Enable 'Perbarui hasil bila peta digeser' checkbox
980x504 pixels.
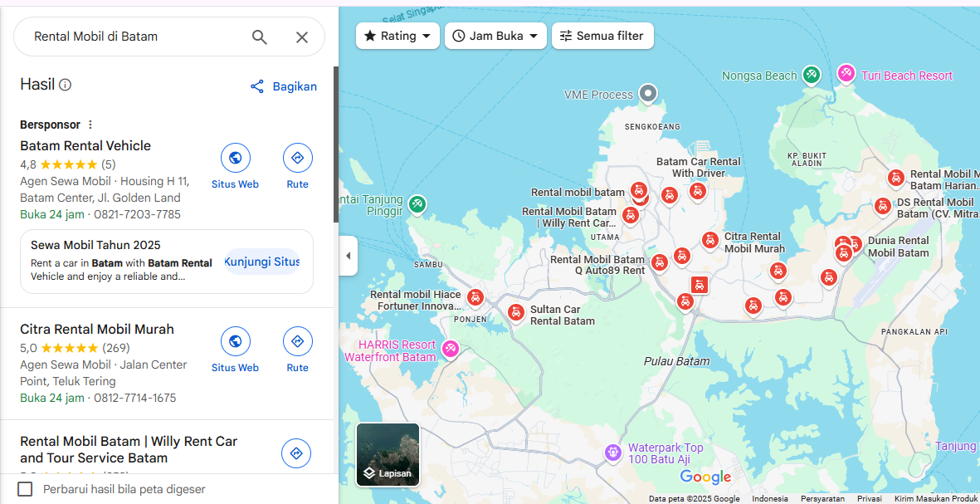click(25, 489)
